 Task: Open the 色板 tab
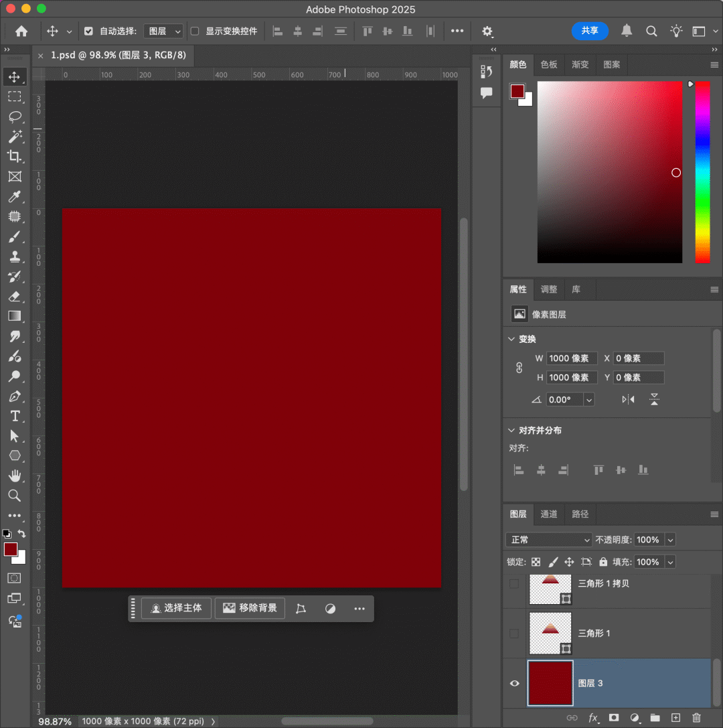point(549,64)
